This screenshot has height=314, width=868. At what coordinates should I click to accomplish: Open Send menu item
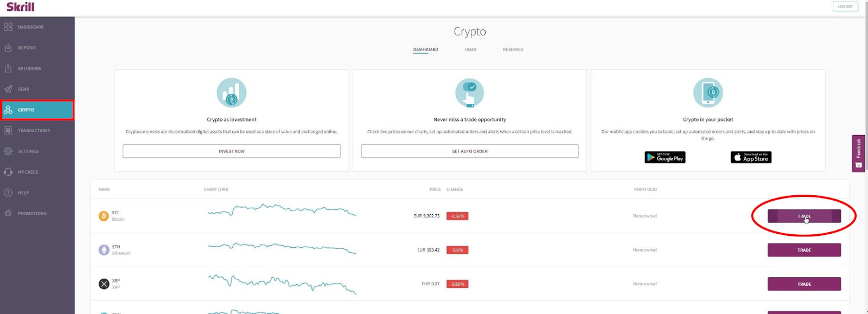23,89
